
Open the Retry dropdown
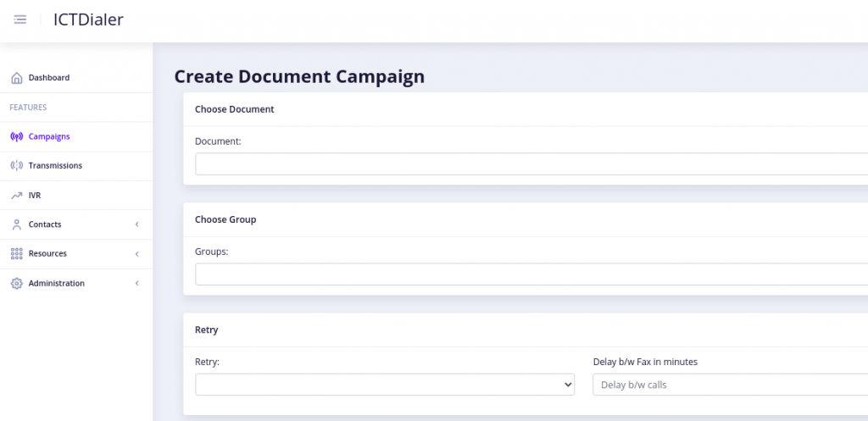385,385
